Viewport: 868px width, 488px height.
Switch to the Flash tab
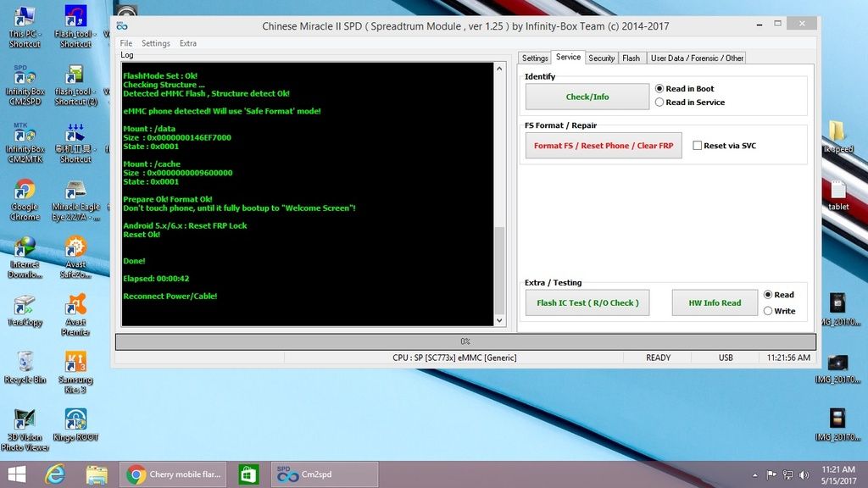pyautogui.click(x=631, y=58)
